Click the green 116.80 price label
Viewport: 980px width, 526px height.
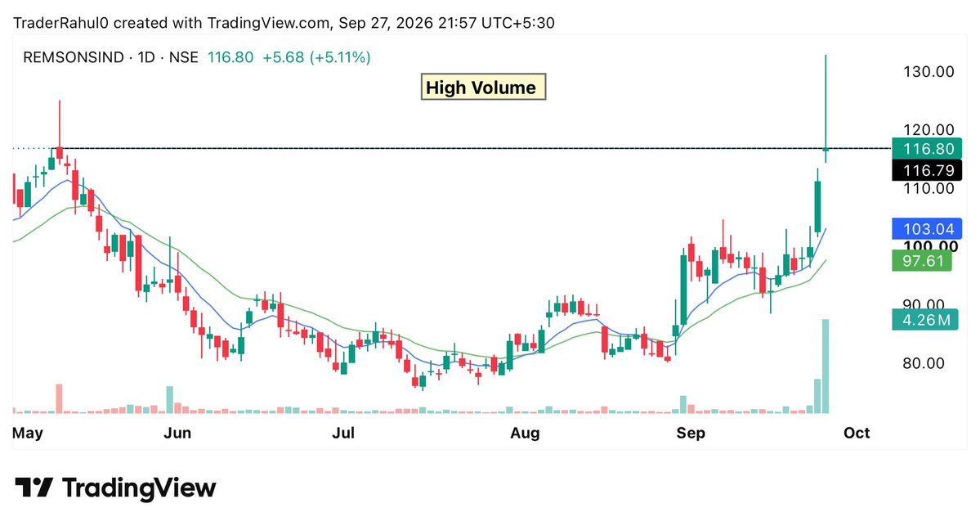point(927,149)
